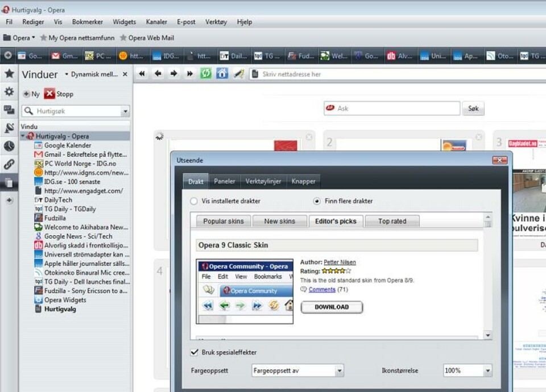Open a new tab with plus button
Image resolution: width=546 pixels, height=392 pixels.
tap(7, 56)
